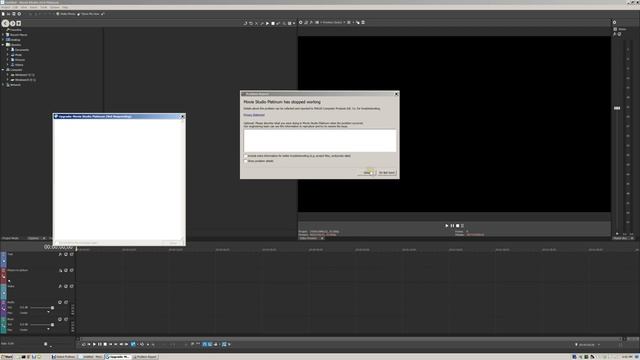Open the Project menu
The width and height of the screenshot is (640, 360).
click(5, 7)
